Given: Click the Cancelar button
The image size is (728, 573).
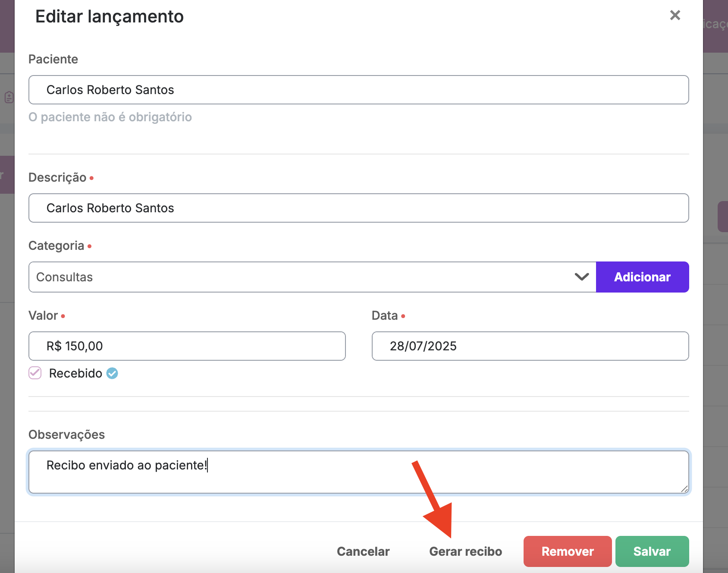Looking at the screenshot, I should [363, 551].
